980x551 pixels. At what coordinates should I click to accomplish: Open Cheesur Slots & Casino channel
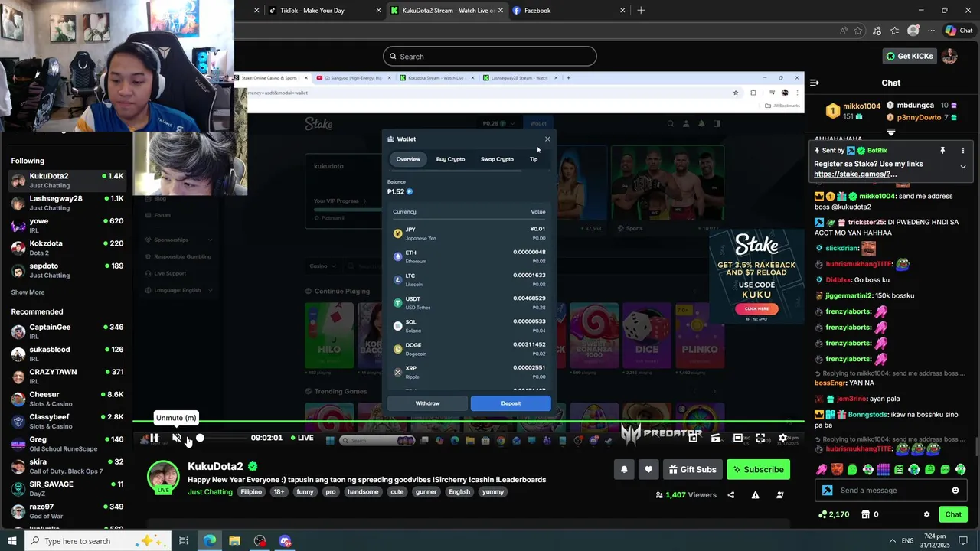point(67,399)
